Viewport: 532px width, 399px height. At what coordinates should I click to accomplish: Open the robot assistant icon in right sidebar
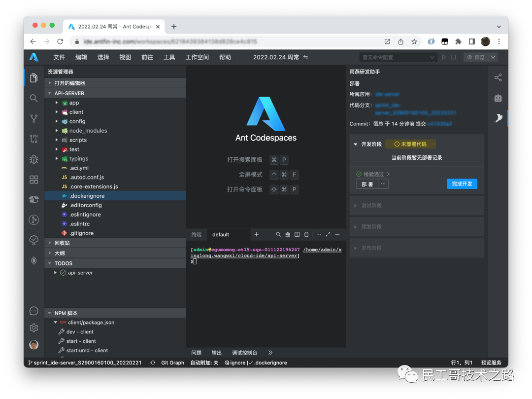pos(498,98)
